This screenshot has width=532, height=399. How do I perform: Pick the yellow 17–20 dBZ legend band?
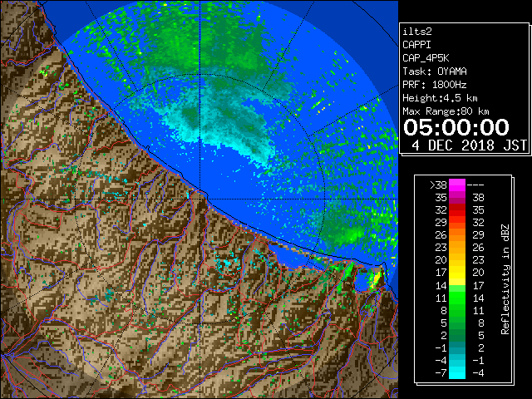pos(457,273)
